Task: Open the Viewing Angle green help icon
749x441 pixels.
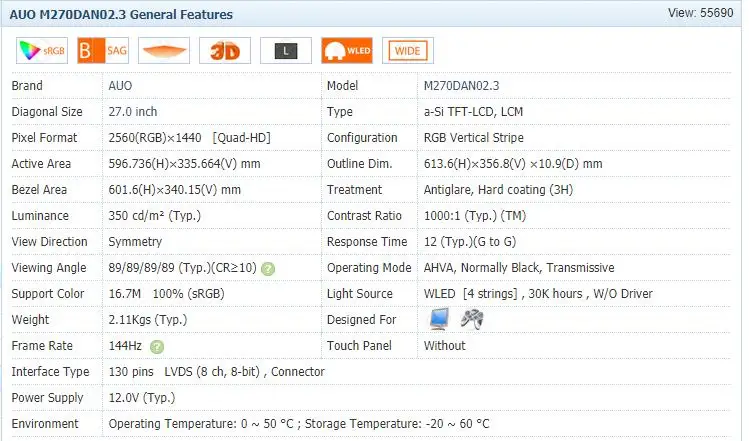Action: 268,269
